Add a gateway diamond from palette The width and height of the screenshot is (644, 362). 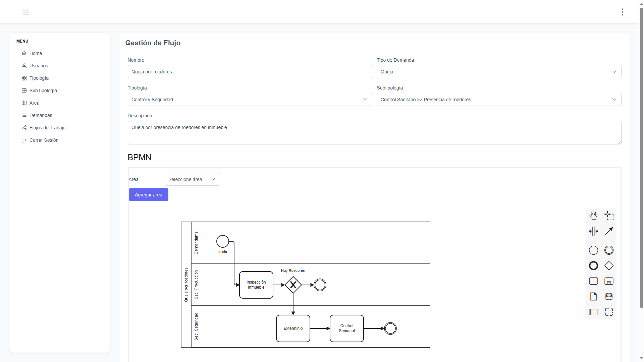[609, 266]
